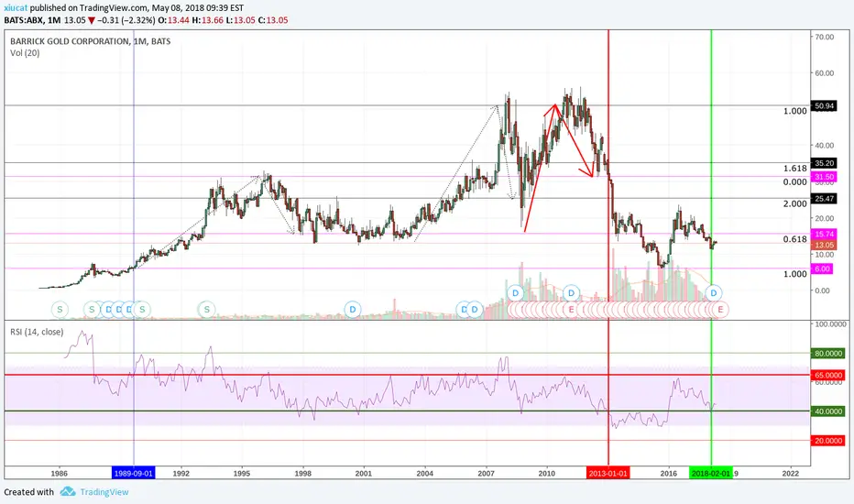This screenshot has height=504, width=854.
Task: Click the Vol (20) indicator legend
Action: coord(25,53)
